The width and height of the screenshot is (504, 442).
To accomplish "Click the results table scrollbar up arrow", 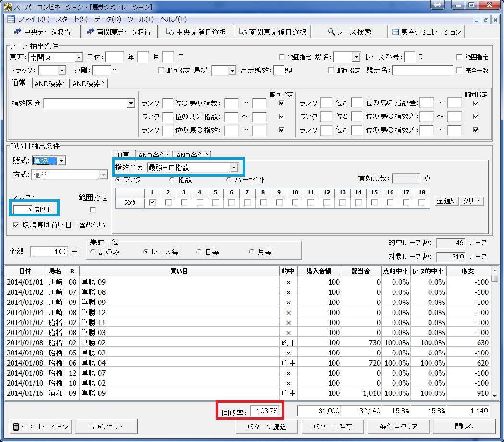I will pos(495,270).
